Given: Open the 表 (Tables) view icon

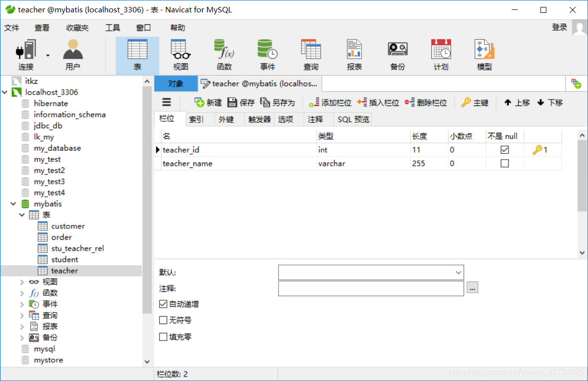Looking at the screenshot, I should pyautogui.click(x=137, y=54).
